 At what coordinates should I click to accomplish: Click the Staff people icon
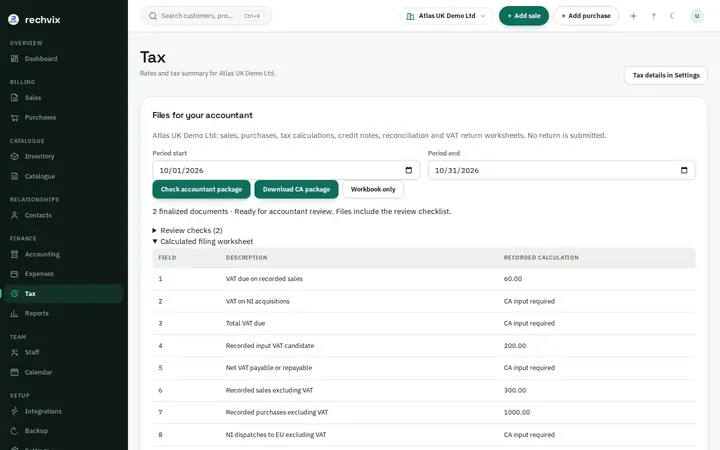tap(15, 353)
